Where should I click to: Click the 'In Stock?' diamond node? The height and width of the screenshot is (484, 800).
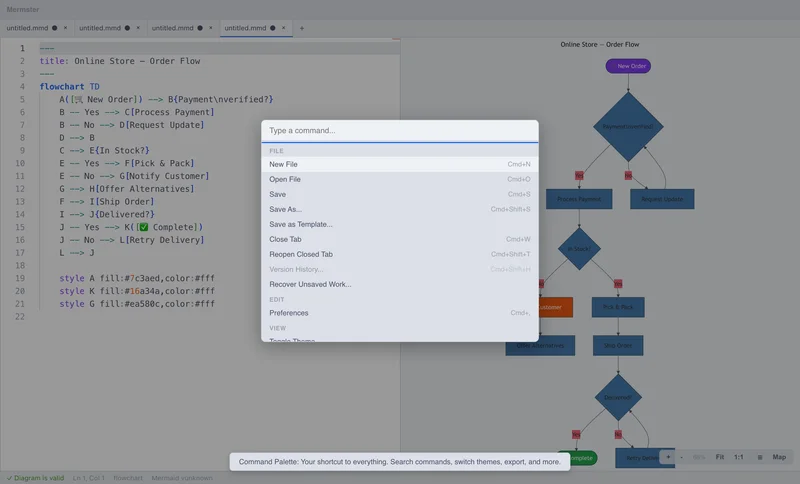point(579,249)
